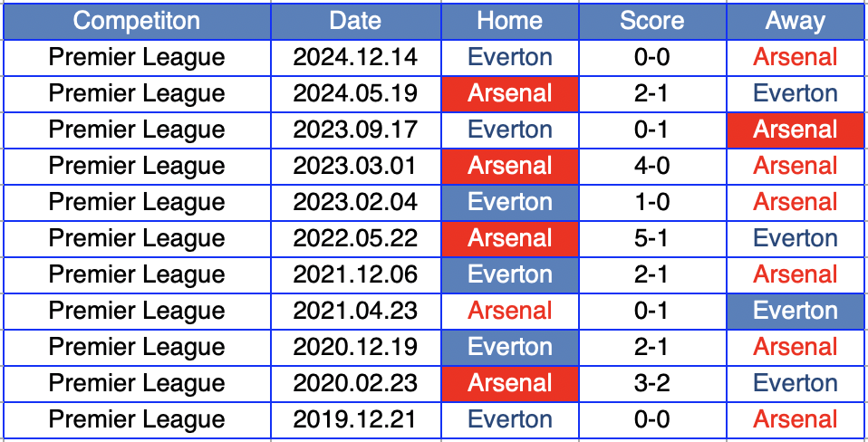Click the Score column header
Image resolution: width=868 pixels, height=442 pixels.
coord(651,21)
